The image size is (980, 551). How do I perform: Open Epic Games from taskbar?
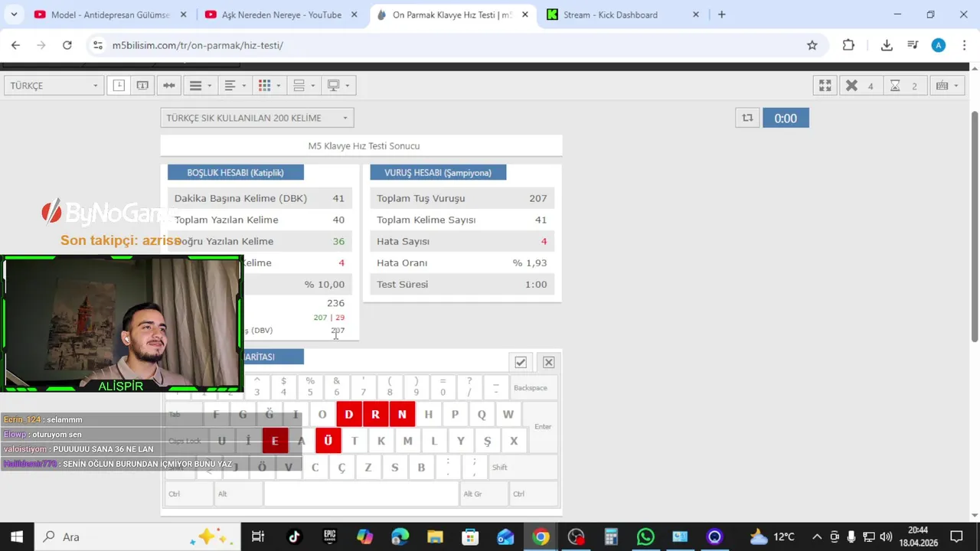pyautogui.click(x=330, y=536)
